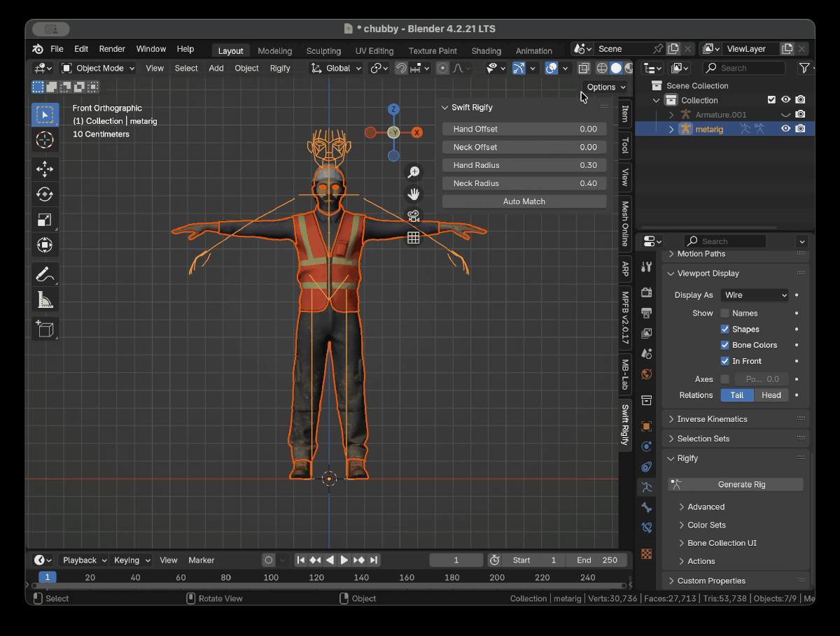Adjust the Hand Offset slider
Viewport: 840px width, 636px height.
click(x=524, y=129)
